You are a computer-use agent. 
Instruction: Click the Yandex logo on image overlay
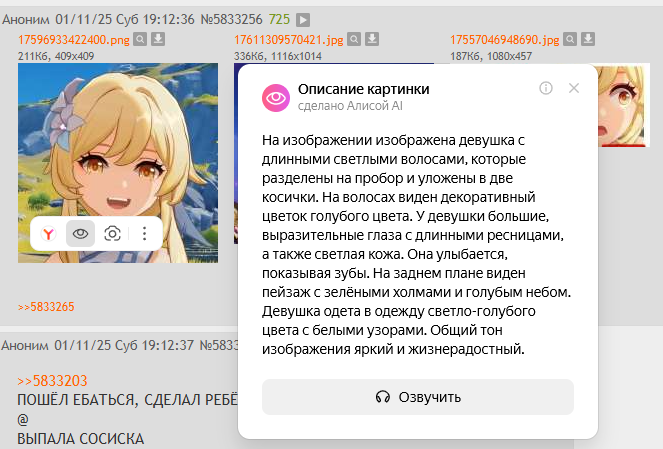49,233
